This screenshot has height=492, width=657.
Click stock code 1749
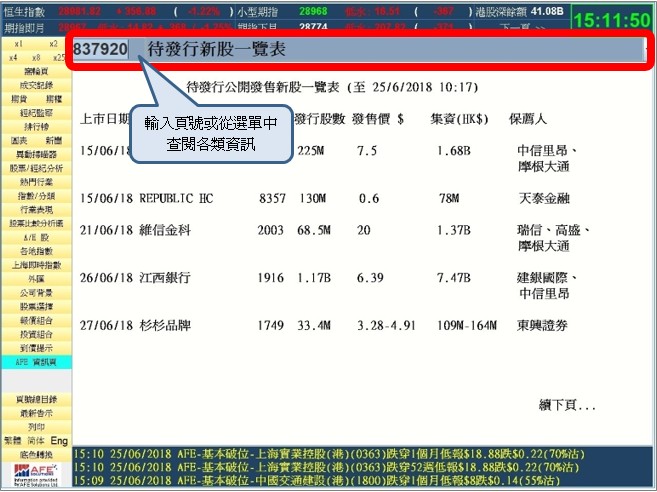271,326
